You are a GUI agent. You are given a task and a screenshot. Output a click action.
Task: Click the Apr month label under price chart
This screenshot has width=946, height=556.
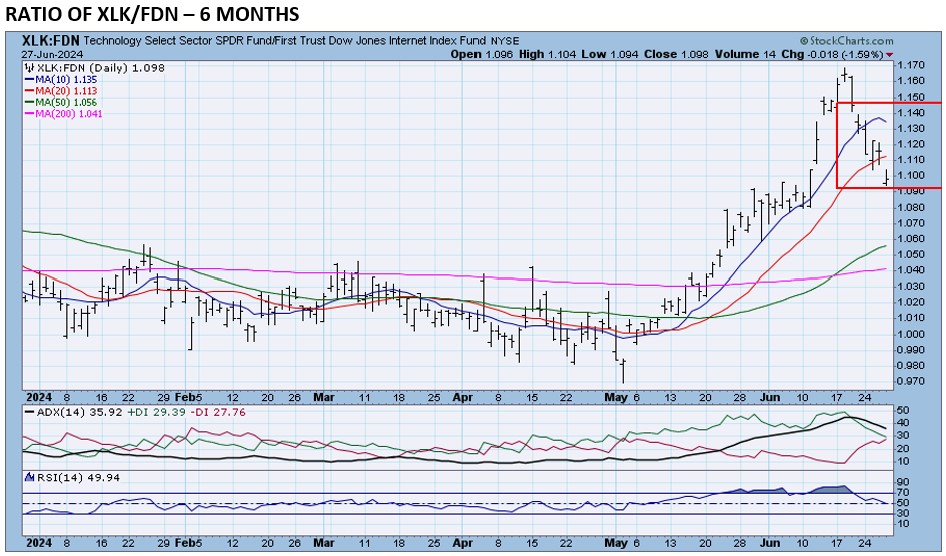[463, 398]
